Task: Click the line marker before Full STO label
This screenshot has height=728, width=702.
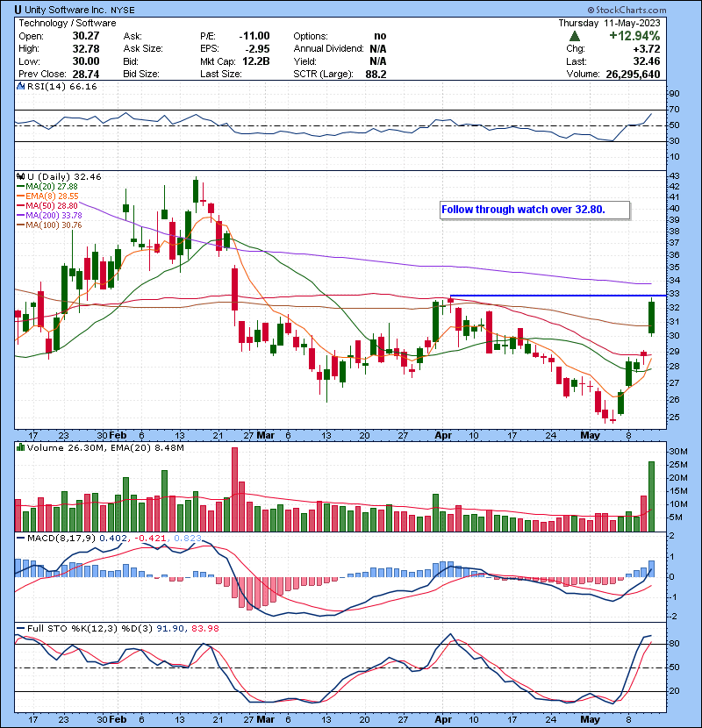Action: click(20, 629)
